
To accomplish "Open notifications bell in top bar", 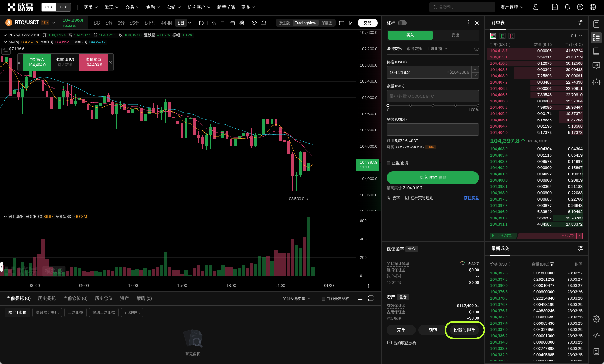I will [568, 7].
